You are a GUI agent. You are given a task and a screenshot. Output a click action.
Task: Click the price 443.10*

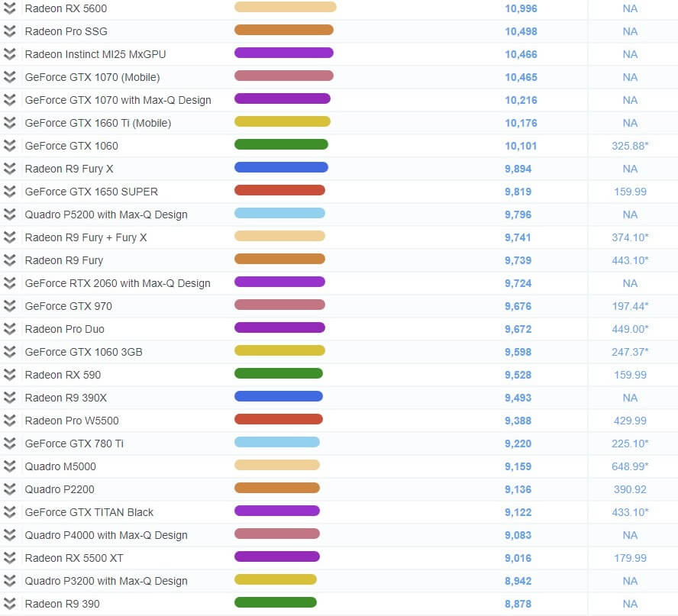(x=630, y=260)
